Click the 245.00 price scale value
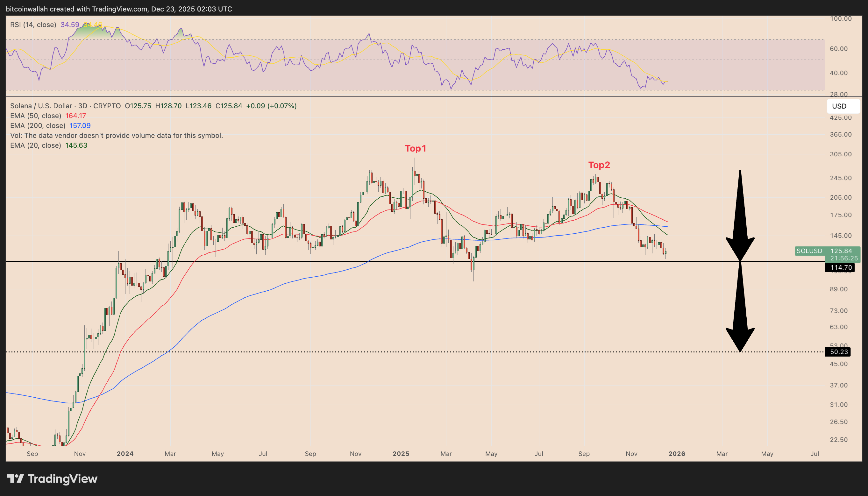Screen dimensions: 868x496 click(x=840, y=178)
